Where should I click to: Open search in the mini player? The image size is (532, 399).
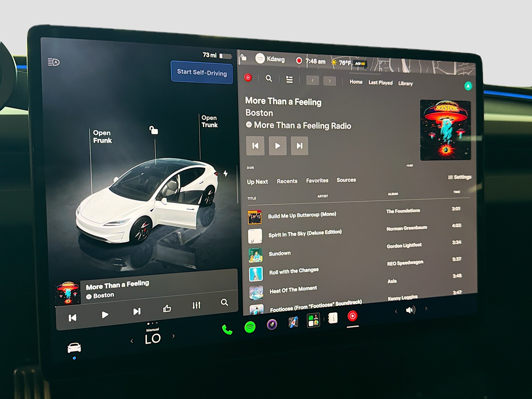coord(224,302)
